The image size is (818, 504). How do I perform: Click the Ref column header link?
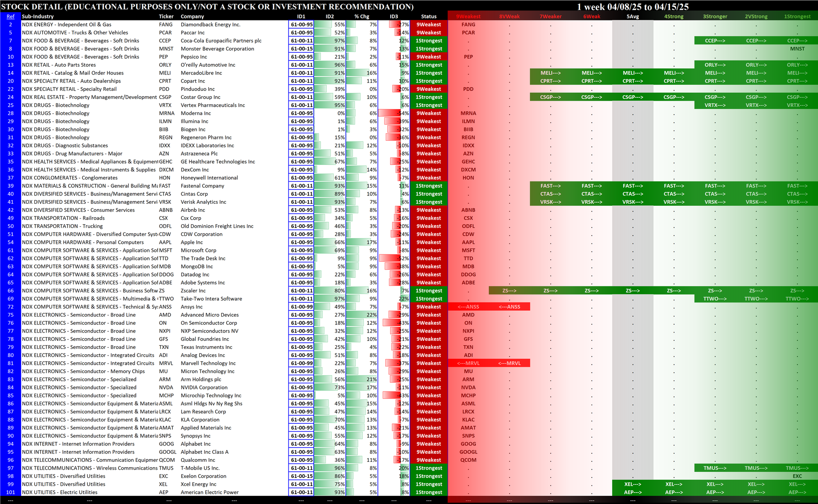click(x=10, y=16)
